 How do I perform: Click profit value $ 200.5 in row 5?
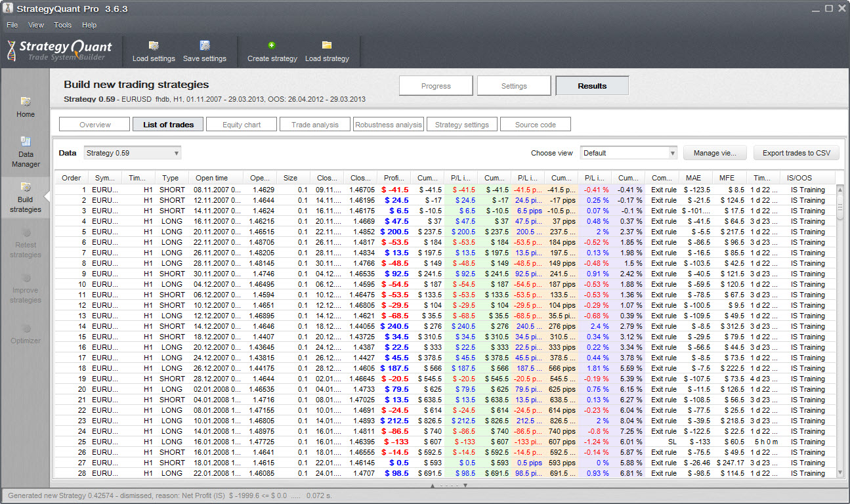coord(394,232)
